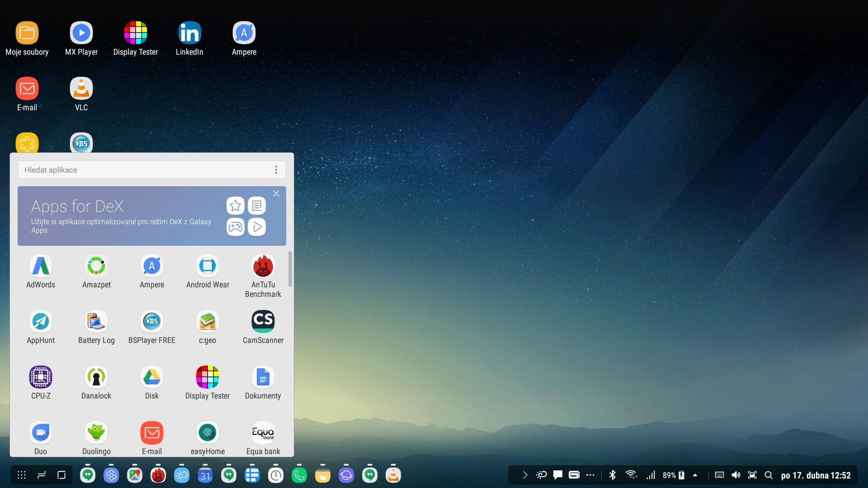The width and height of the screenshot is (868, 488).
Task: Open the green Phone app in the taskbar
Action: pyautogui.click(x=299, y=475)
